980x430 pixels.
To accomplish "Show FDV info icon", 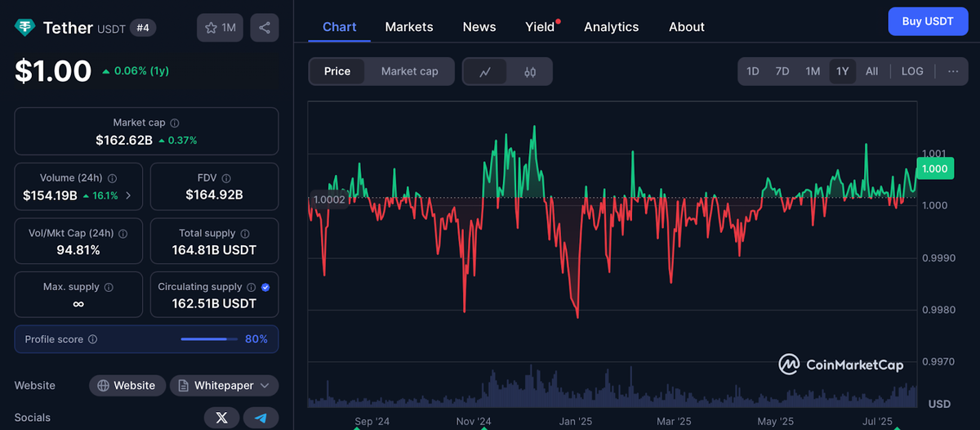I will click(227, 178).
